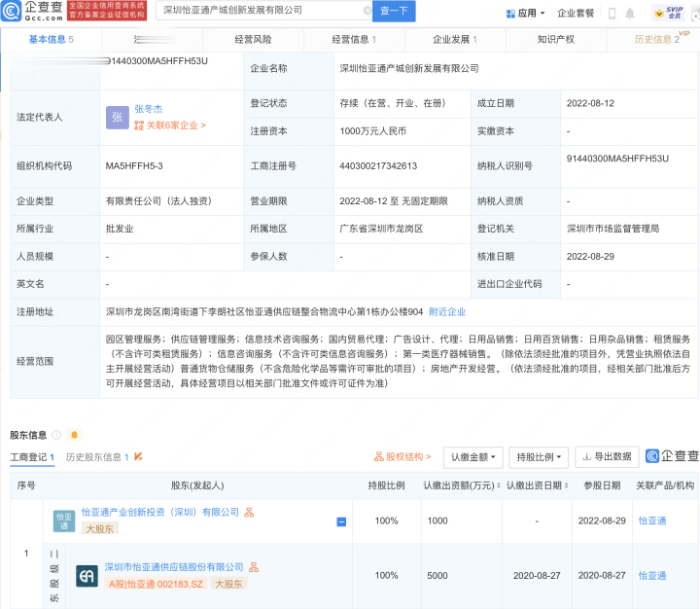Open 关联6家企业 link
Viewport: 700px width, 609px height.
click(170, 125)
